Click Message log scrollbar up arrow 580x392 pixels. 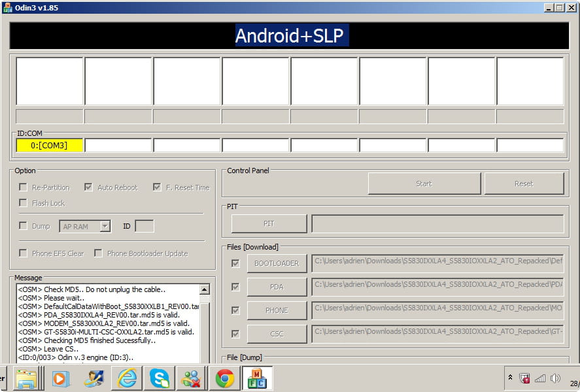pyautogui.click(x=205, y=289)
